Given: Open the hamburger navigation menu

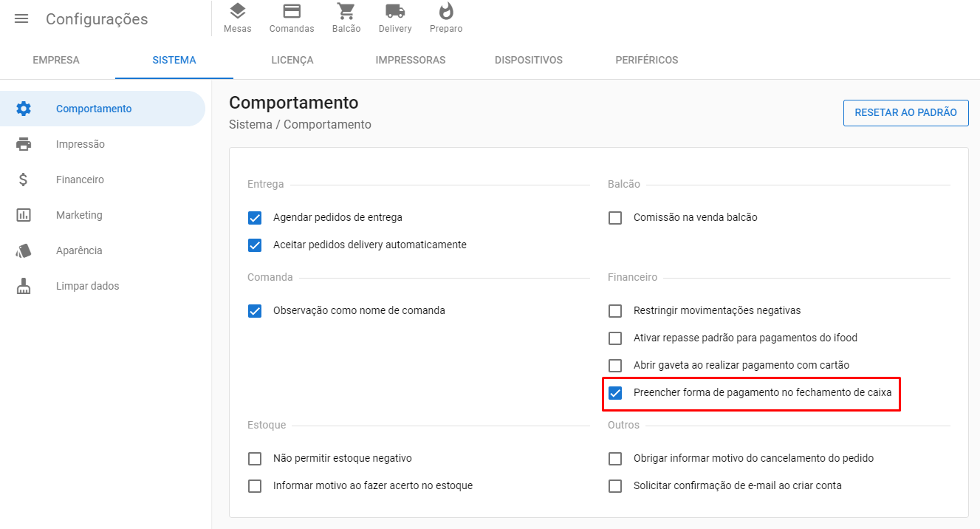Looking at the screenshot, I should tap(21, 19).
